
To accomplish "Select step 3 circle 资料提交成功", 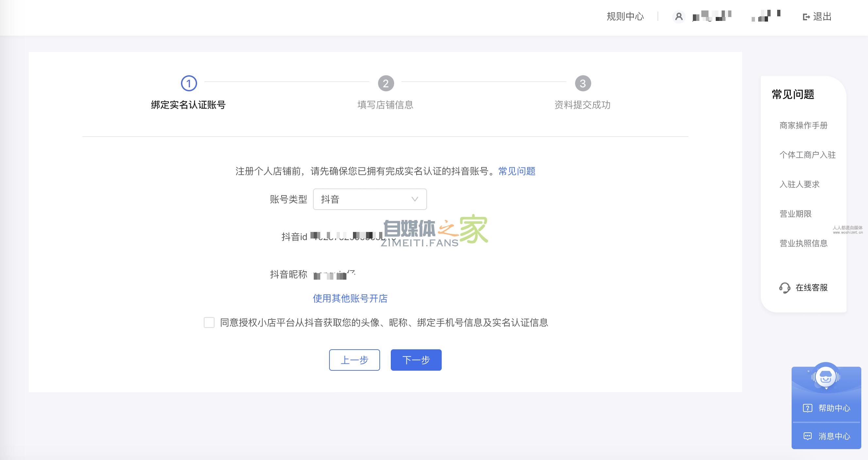I will click(x=584, y=84).
